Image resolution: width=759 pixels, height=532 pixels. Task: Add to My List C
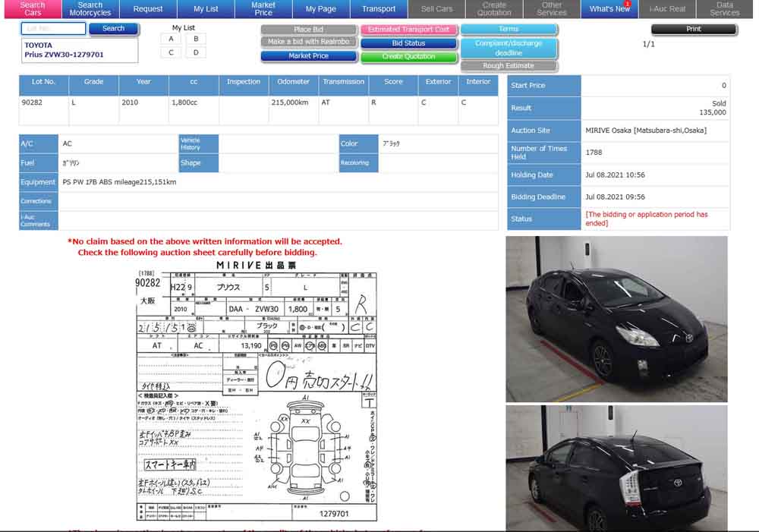click(171, 52)
